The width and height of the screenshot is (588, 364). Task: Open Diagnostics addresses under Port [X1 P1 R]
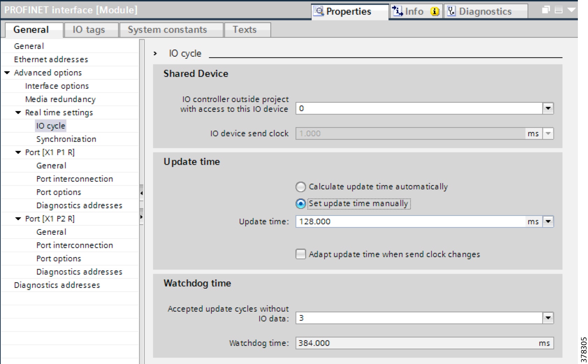pyautogui.click(x=79, y=205)
